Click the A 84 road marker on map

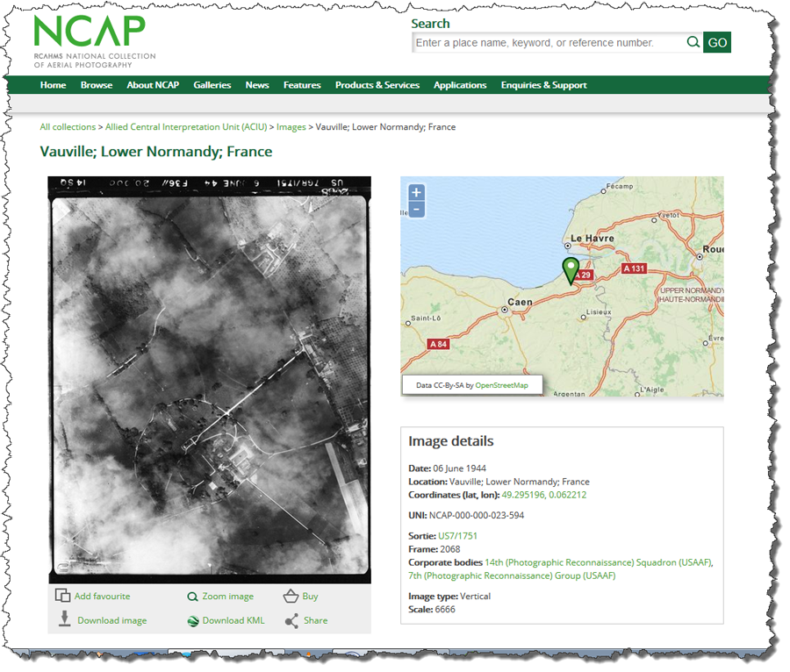[x=438, y=344]
